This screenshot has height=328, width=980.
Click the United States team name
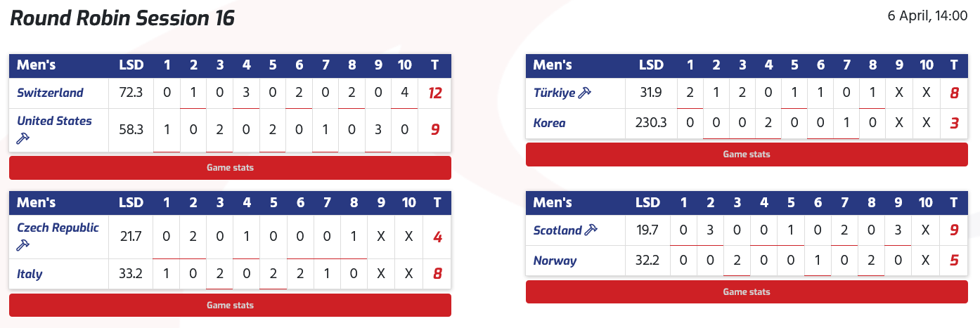[54, 121]
